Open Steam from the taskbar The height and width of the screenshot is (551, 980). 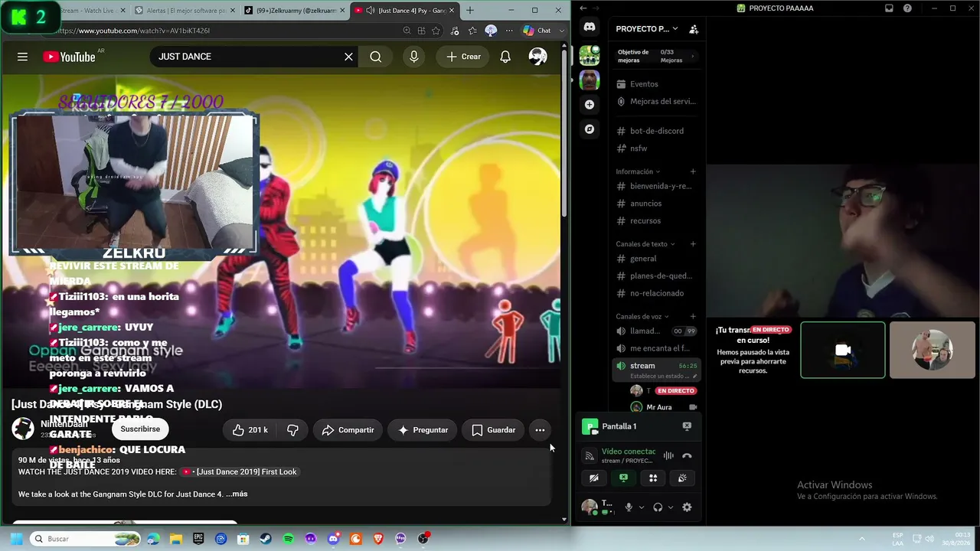(x=266, y=539)
